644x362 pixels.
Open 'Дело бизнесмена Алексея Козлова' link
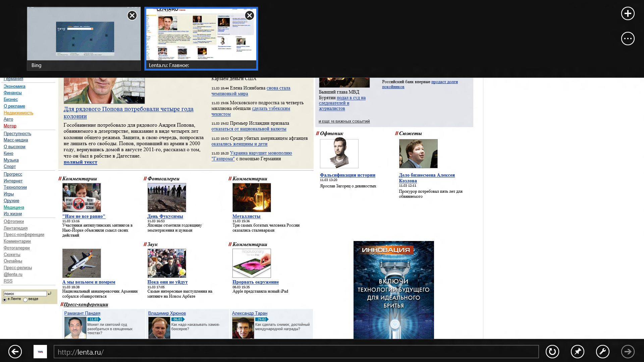tap(427, 178)
